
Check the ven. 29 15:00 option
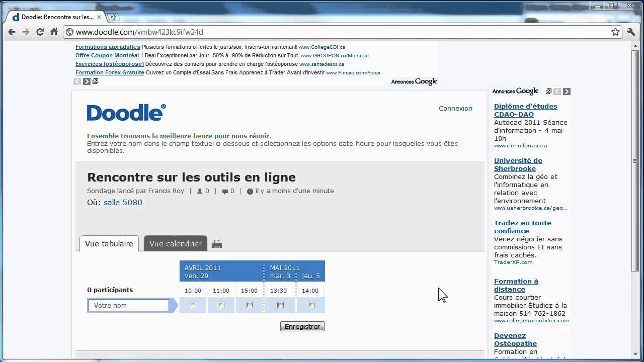point(249,305)
